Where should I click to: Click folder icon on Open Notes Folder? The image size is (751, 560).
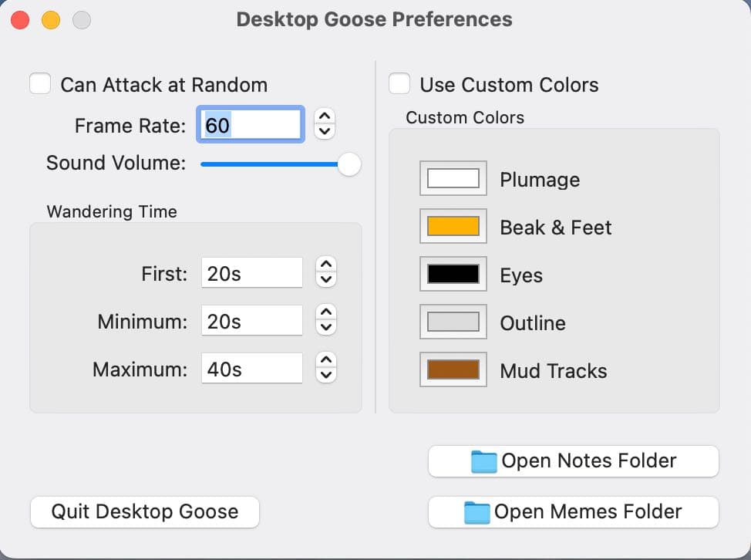tap(483, 461)
